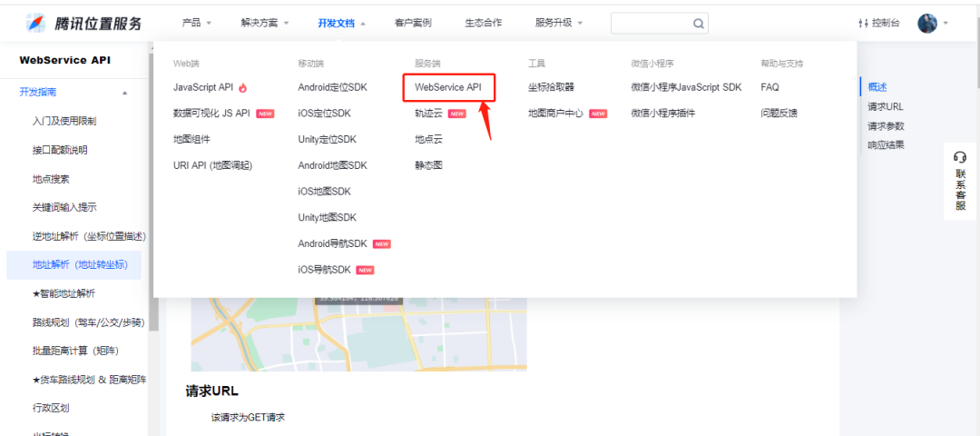Open 地点云 documentation link
This screenshot has width=980, height=436.
[428, 140]
